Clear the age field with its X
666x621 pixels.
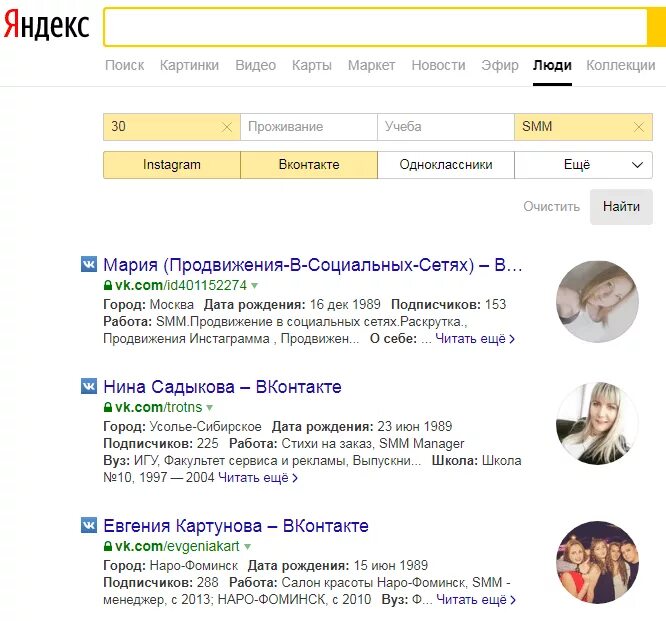227,127
